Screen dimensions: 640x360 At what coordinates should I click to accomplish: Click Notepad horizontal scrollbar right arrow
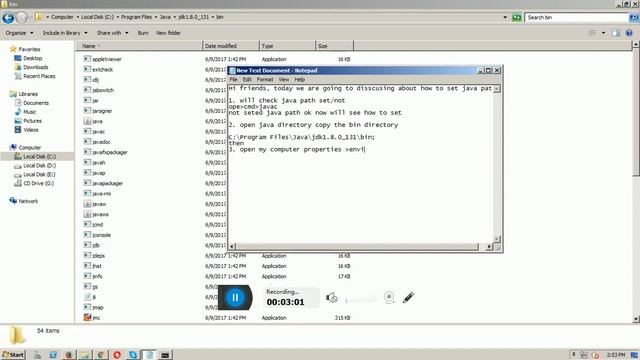pos(489,247)
